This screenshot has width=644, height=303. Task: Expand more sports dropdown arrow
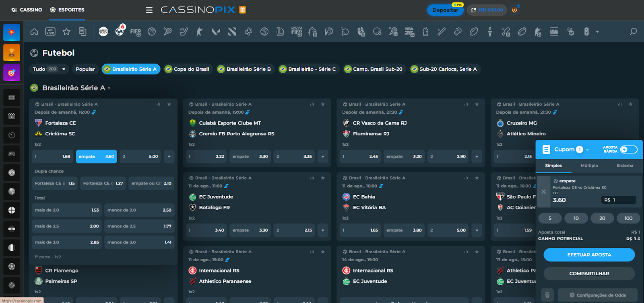(597, 32)
